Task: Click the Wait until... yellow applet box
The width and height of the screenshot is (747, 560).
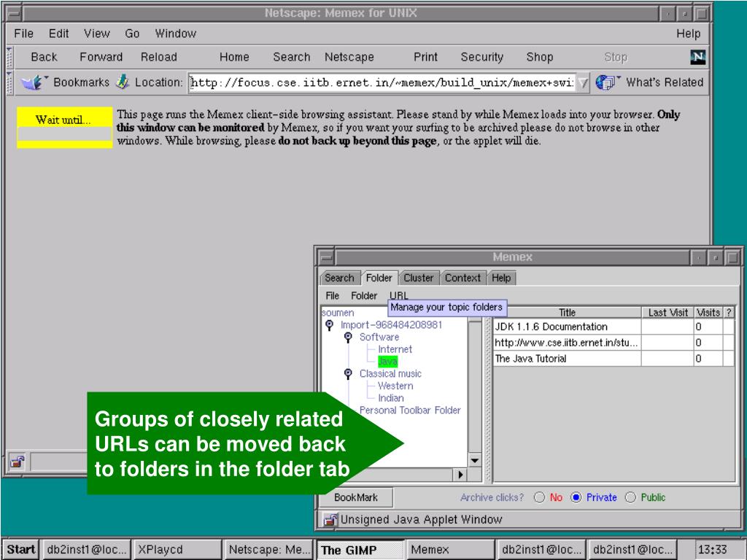Action: pos(65,128)
